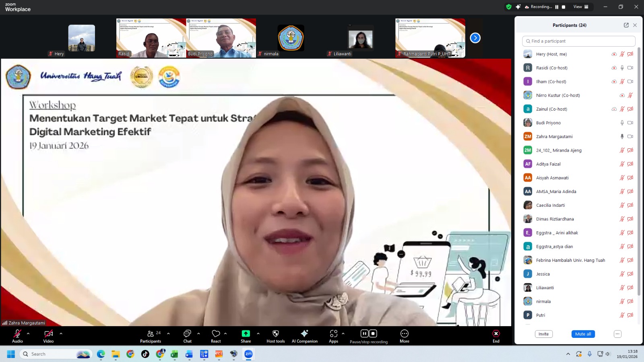
Task: Launch the AI Companion sparkle icon
Action: point(304,334)
